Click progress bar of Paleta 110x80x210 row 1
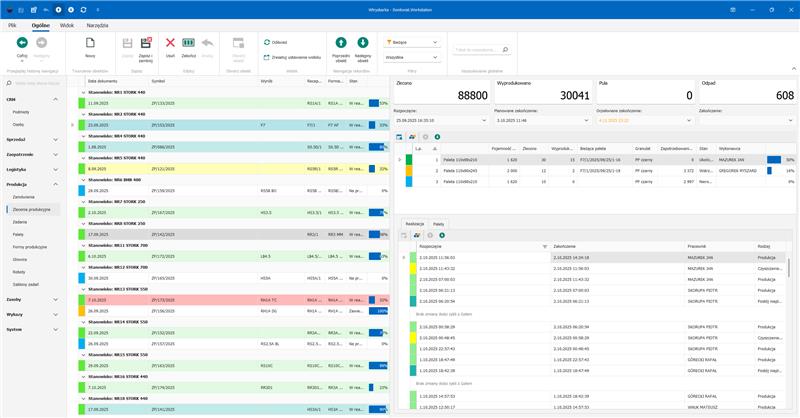Viewport: 800px width, 418px height. (775, 159)
